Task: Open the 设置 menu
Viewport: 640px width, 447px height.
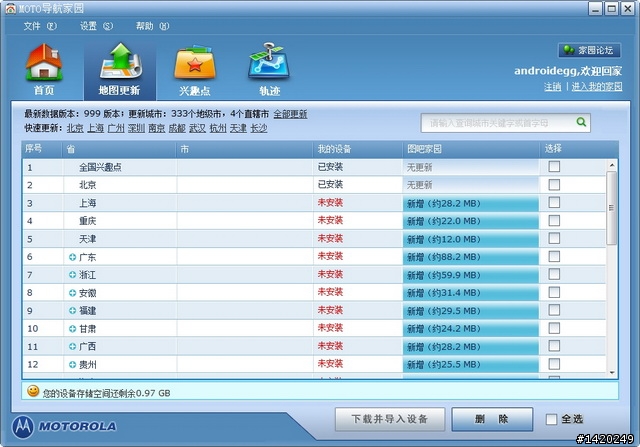Action: pyautogui.click(x=96, y=26)
